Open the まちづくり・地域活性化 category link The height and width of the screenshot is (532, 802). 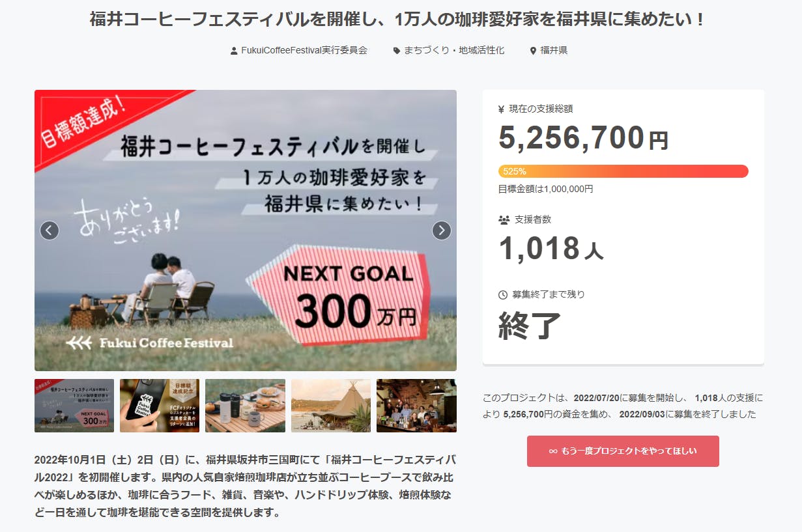point(454,50)
